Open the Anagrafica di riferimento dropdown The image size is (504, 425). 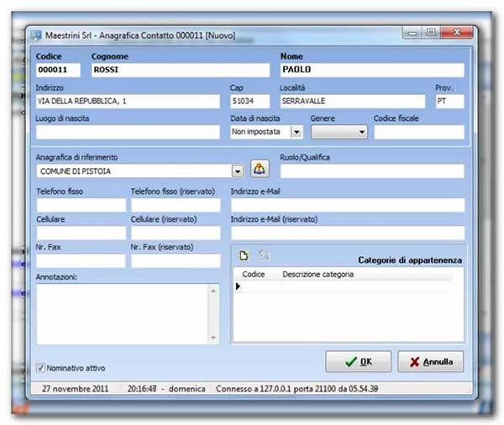pos(237,171)
